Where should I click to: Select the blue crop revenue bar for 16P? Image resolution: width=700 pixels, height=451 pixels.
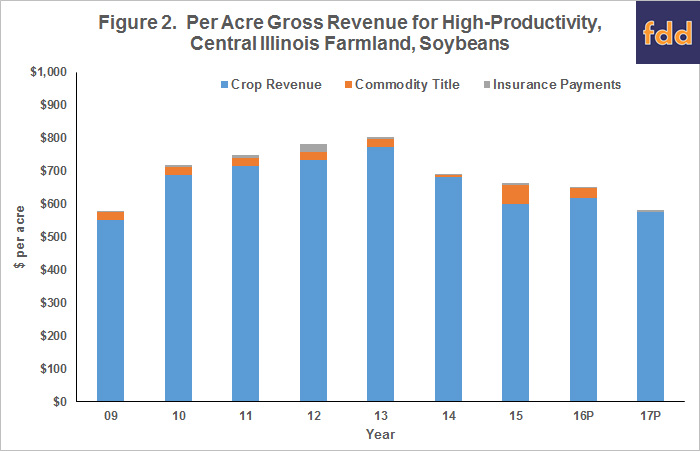(x=583, y=300)
